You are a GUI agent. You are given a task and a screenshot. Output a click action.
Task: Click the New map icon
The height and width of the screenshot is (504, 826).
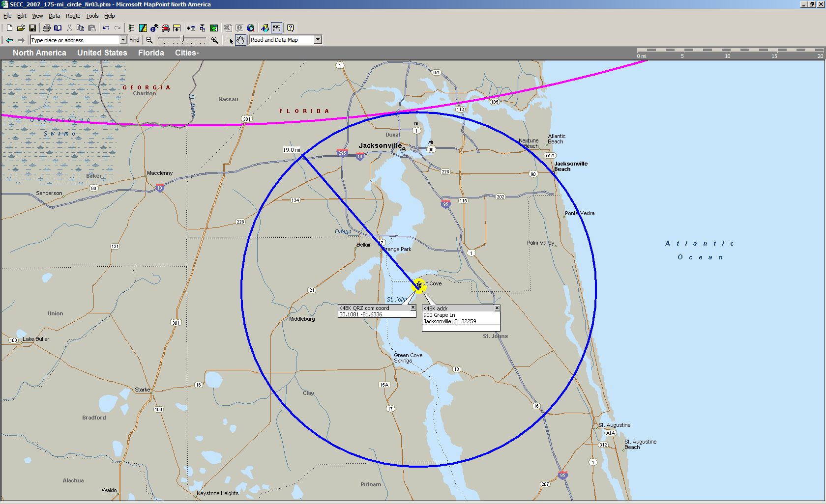[9, 28]
